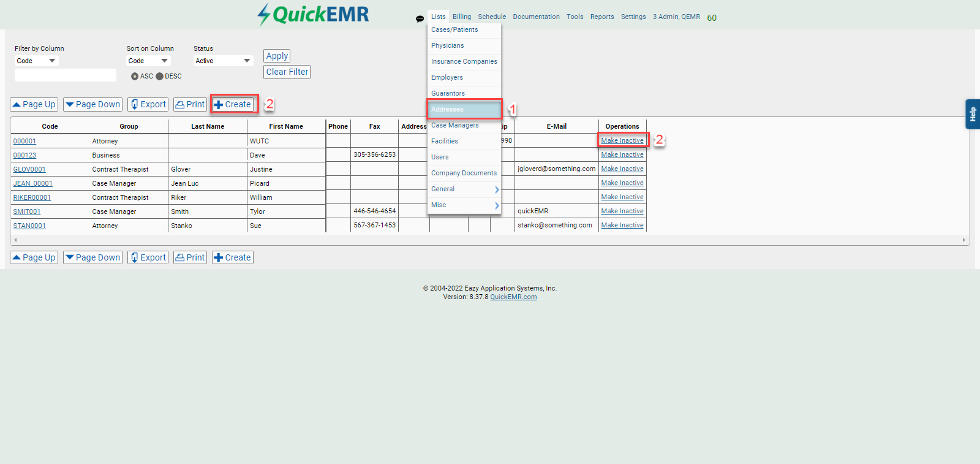Click the session timer 60

(x=712, y=18)
